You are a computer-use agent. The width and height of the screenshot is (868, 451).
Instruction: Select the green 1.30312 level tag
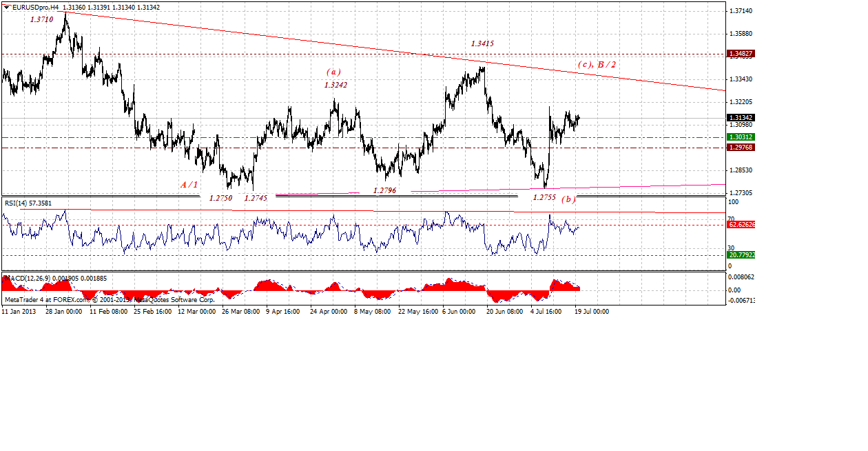point(741,137)
